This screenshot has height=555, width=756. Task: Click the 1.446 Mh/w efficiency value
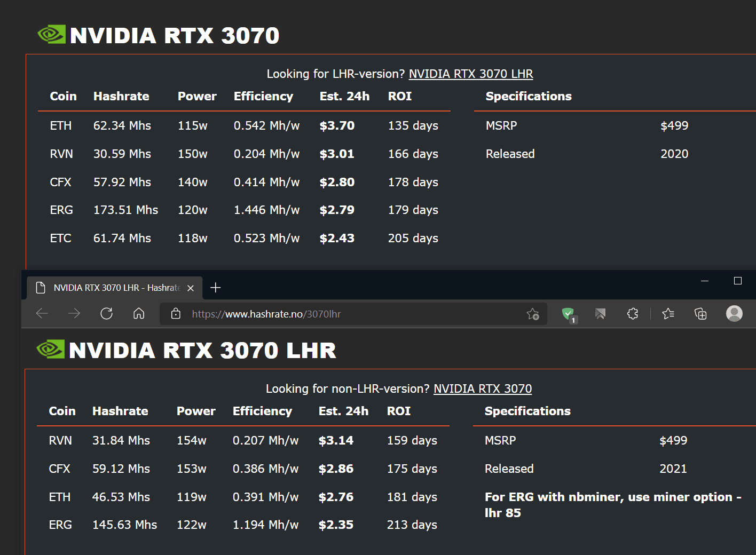click(x=267, y=210)
